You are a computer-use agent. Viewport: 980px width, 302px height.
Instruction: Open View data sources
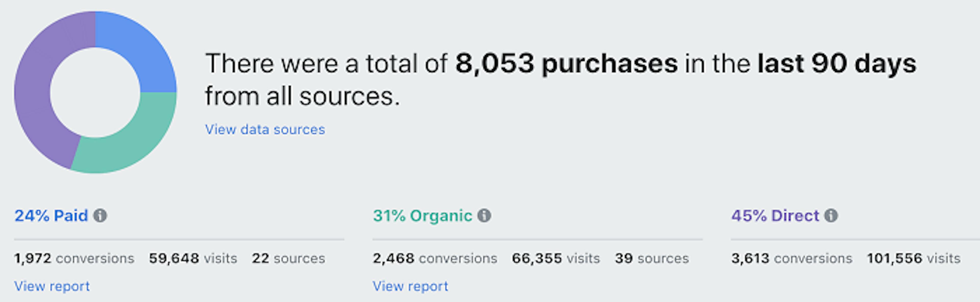point(265,129)
